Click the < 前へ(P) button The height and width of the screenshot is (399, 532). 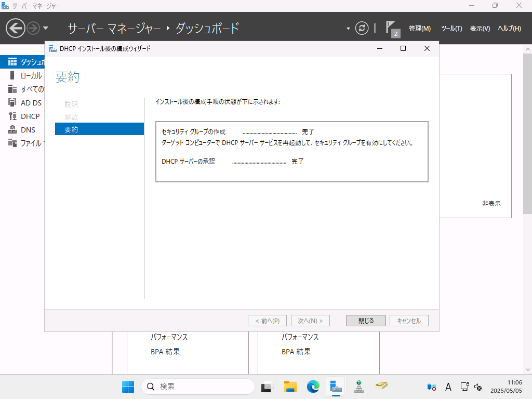click(268, 321)
